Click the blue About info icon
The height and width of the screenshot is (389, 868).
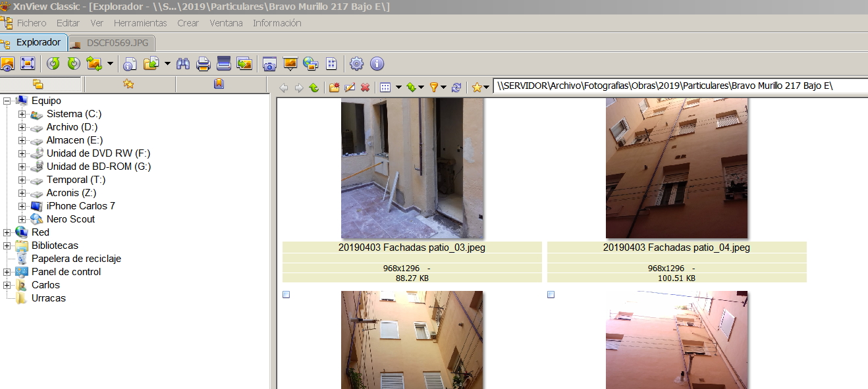pos(377,64)
